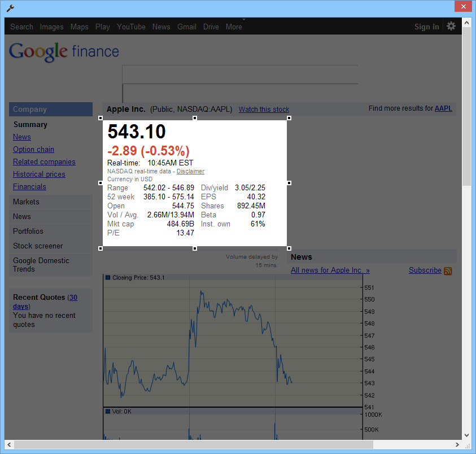Open the 30 days recent quotes link
Image resolution: width=476 pixels, height=454 pixels.
tap(72, 297)
